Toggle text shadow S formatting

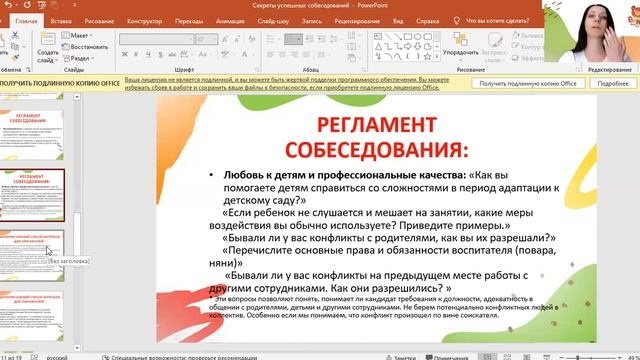click(x=160, y=54)
